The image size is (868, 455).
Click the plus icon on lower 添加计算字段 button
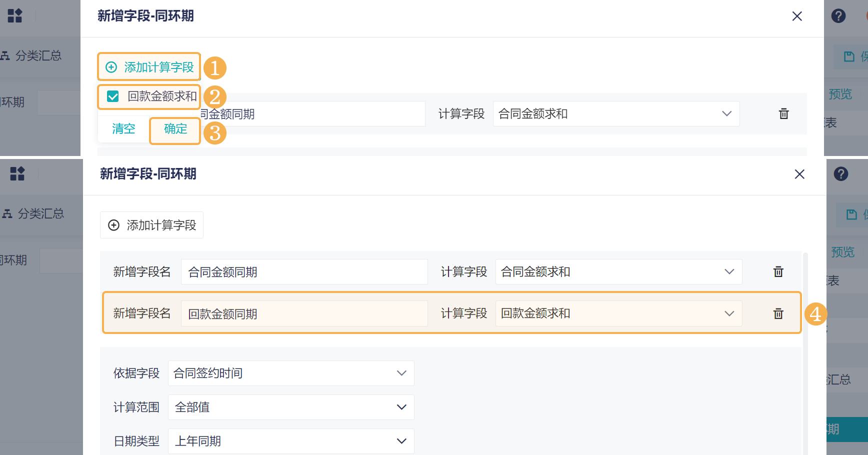(x=114, y=225)
